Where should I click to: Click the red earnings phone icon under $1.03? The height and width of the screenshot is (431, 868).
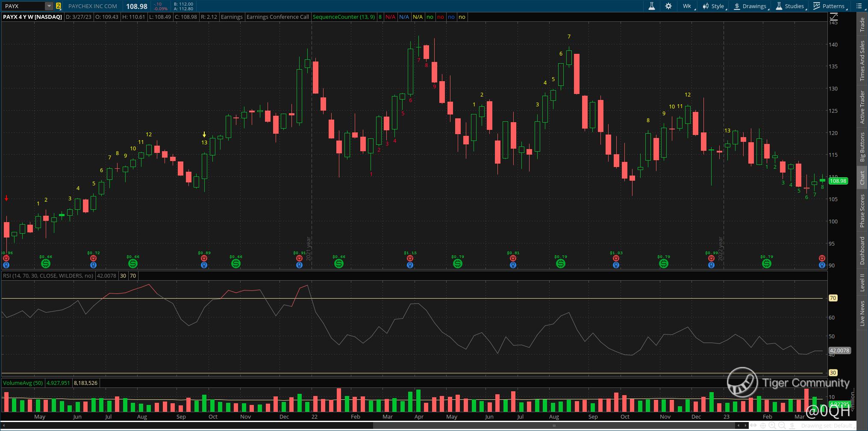pos(616,258)
